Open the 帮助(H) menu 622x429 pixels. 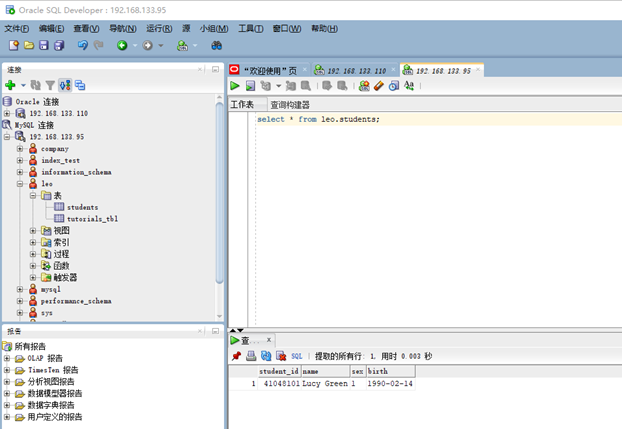[x=324, y=29]
